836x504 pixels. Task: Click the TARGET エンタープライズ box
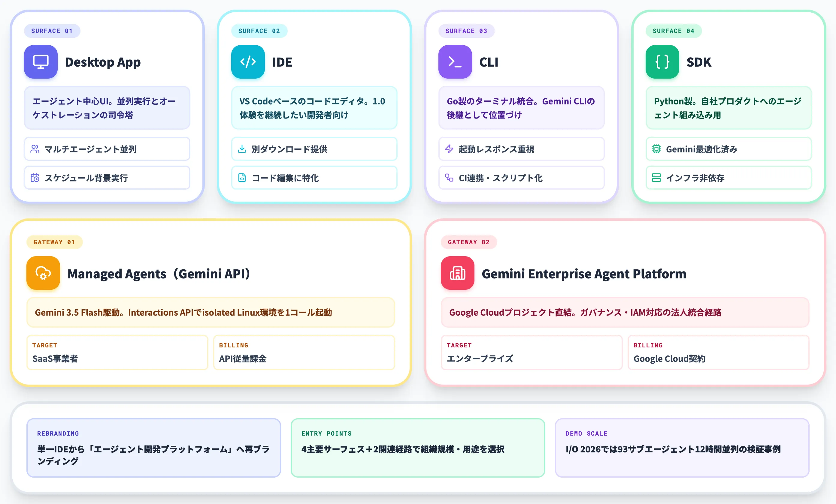pos(531,352)
